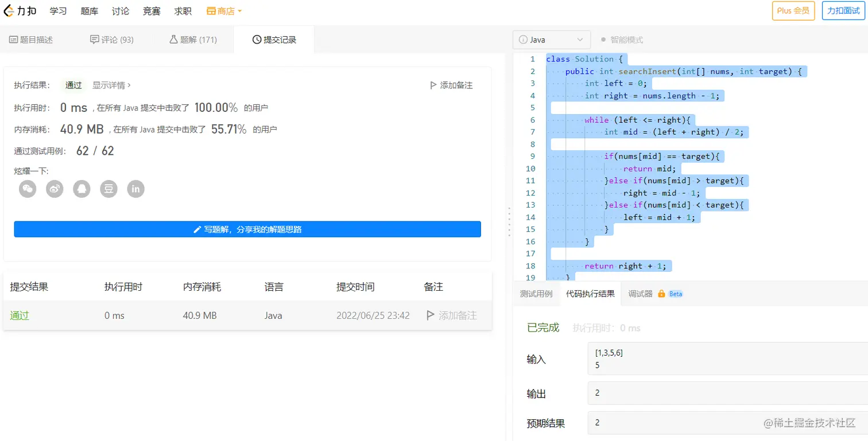Click Java in the submission row's 语言 column
868x441 pixels.
[273, 315]
